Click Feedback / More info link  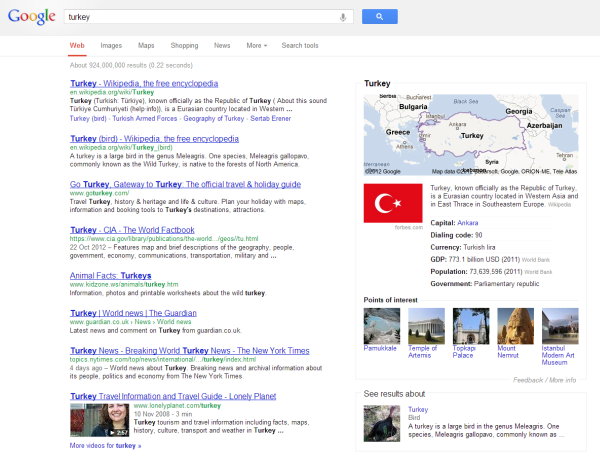click(545, 380)
